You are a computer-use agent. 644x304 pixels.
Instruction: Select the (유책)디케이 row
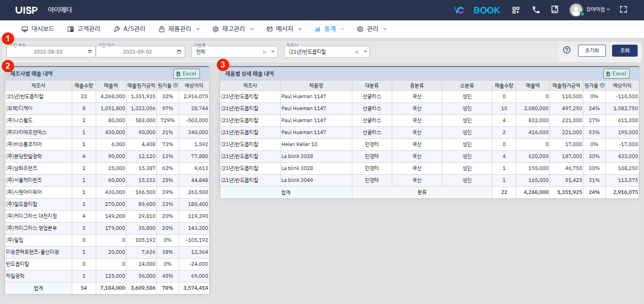(107, 109)
